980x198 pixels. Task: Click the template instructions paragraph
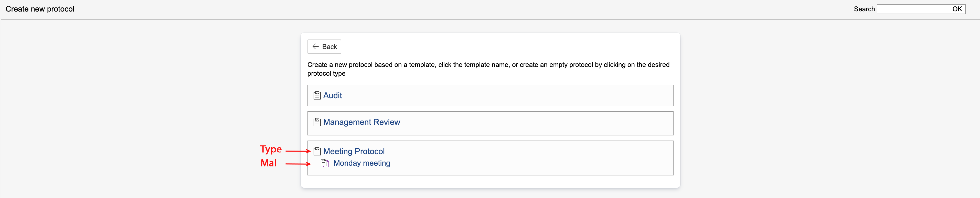[488, 69]
